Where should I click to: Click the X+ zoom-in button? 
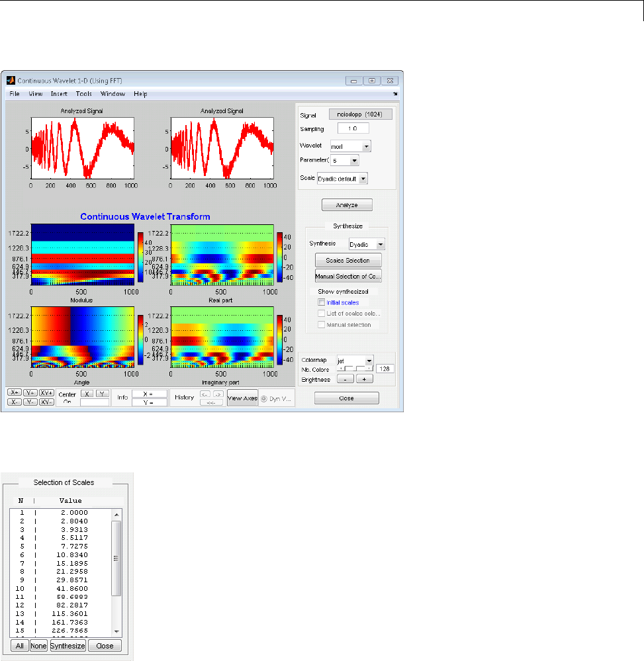14,392
